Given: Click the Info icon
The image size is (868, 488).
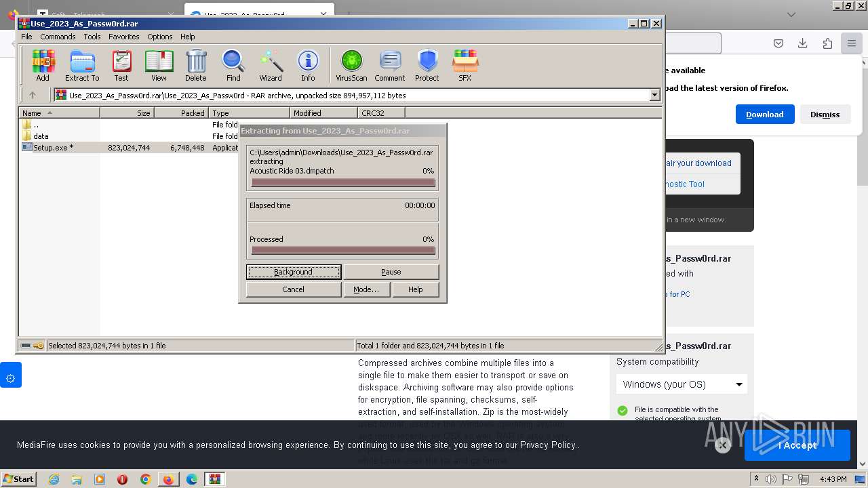Looking at the screenshot, I should pos(308,66).
